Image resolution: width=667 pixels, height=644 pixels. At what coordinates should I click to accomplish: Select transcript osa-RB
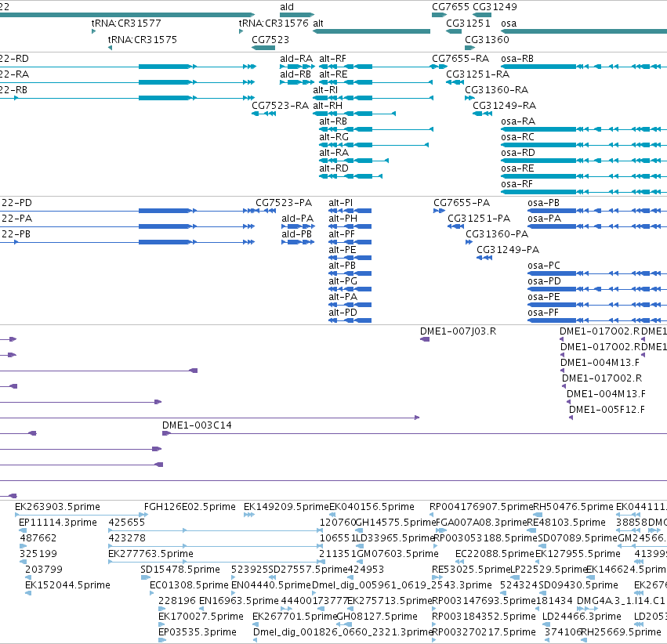pos(517,59)
